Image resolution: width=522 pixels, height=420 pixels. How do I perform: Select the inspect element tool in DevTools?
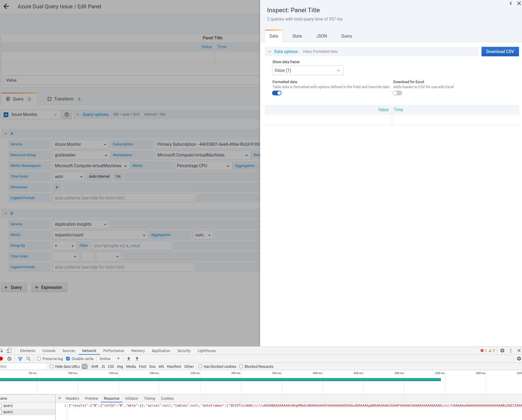click(x=2, y=351)
